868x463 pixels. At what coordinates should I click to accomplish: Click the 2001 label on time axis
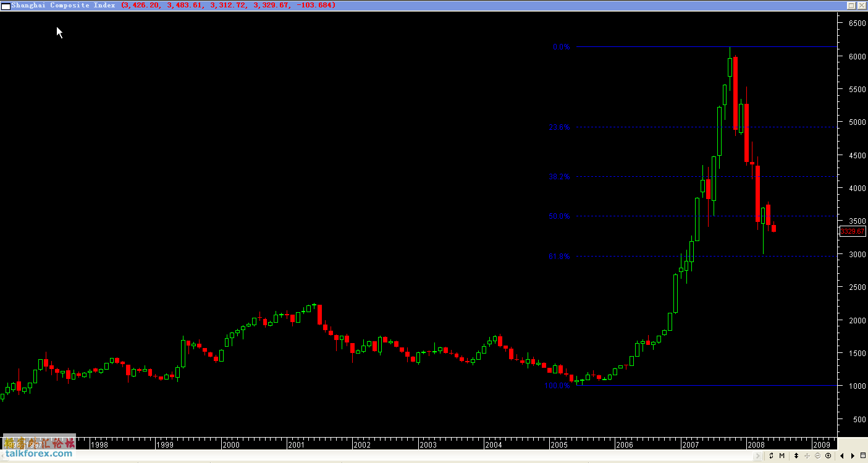click(x=297, y=444)
